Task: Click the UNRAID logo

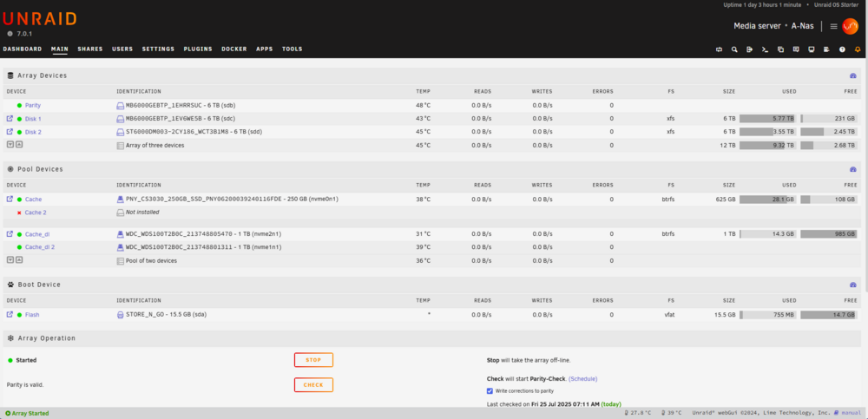Action: coord(39,19)
